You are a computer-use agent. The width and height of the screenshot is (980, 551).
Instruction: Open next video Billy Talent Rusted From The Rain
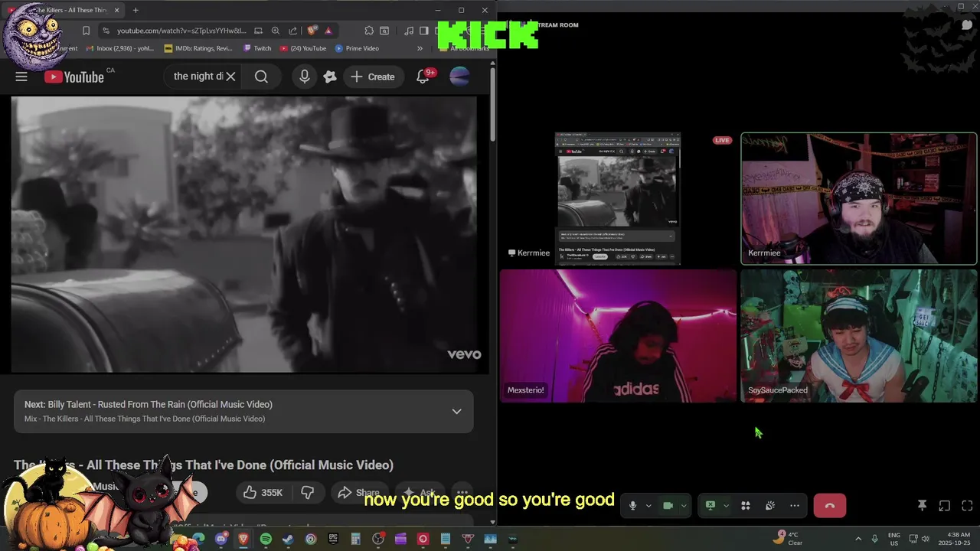click(148, 404)
